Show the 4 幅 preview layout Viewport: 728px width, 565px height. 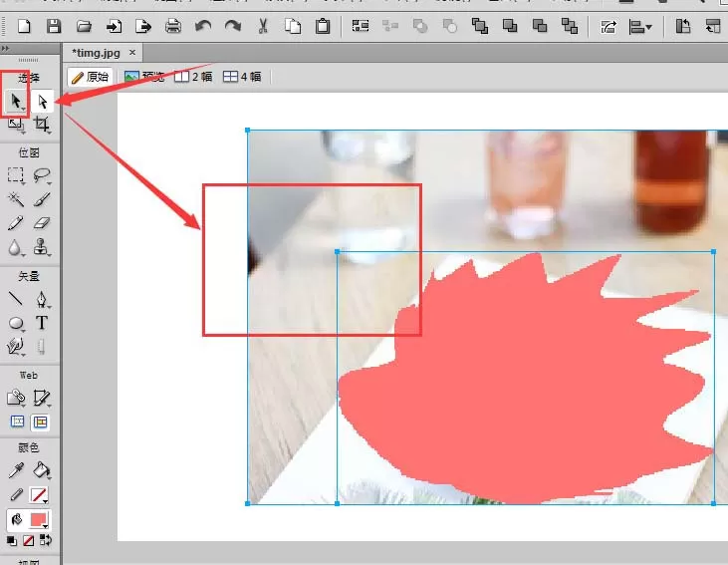pyautogui.click(x=242, y=77)
